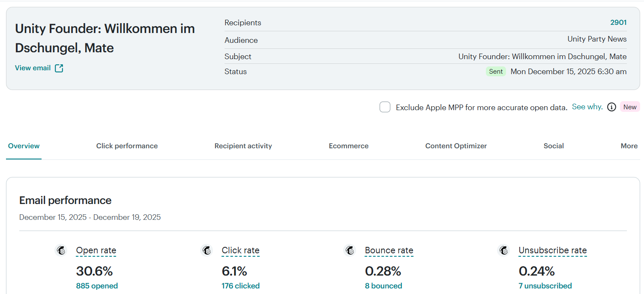The width and height of the screenshot is (644, 294).
Task: Click the Subject row label
Action: coord(238,57)
